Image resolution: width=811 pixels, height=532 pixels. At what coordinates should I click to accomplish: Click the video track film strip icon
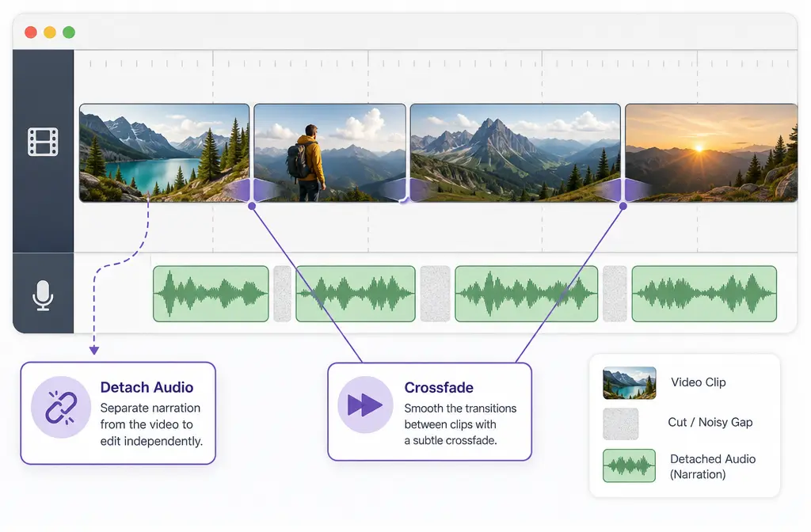[x=43, y=142]
